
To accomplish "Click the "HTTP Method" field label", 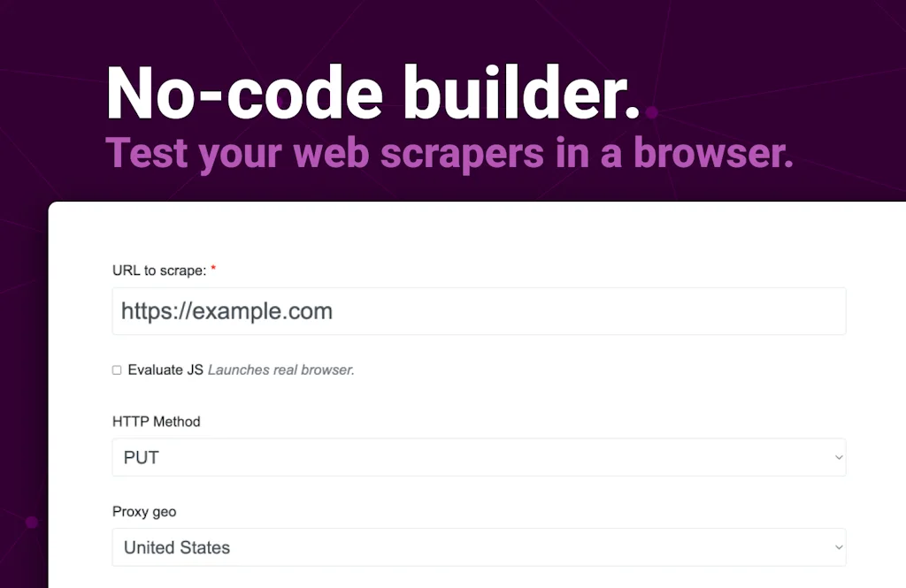I will pyautogui.click(x=157, y=422).
